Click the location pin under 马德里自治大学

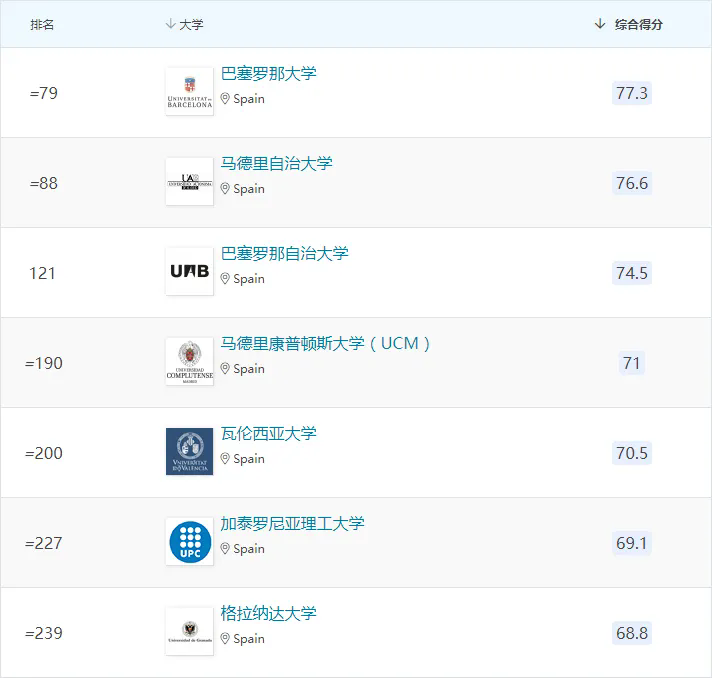point(225,188)
